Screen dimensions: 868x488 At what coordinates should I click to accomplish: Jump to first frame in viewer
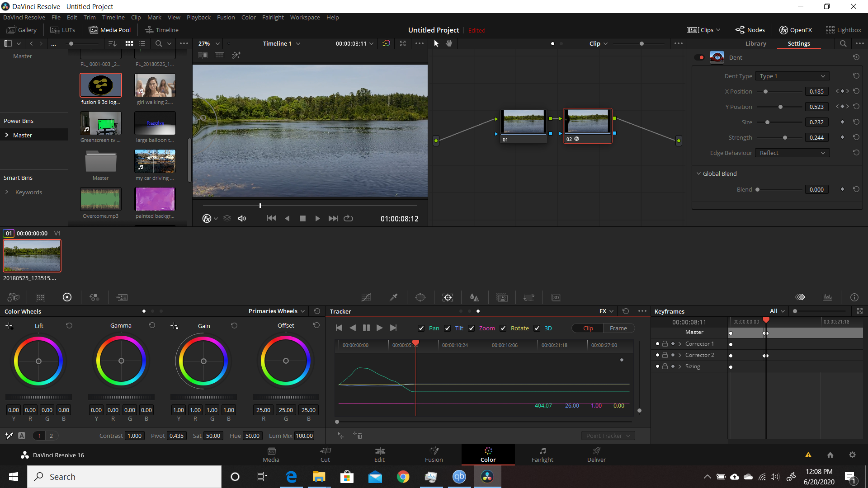click(271, 218)
